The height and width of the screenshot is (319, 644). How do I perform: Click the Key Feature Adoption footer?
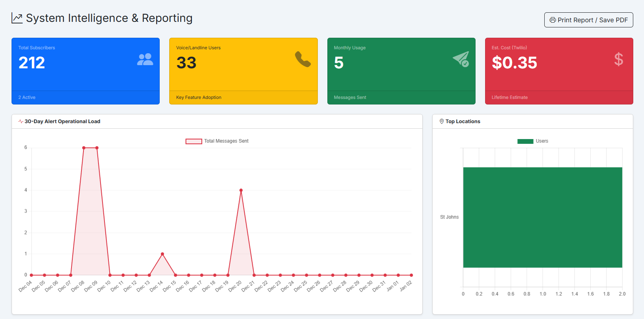pyautogui.click(x=199, y=97)
